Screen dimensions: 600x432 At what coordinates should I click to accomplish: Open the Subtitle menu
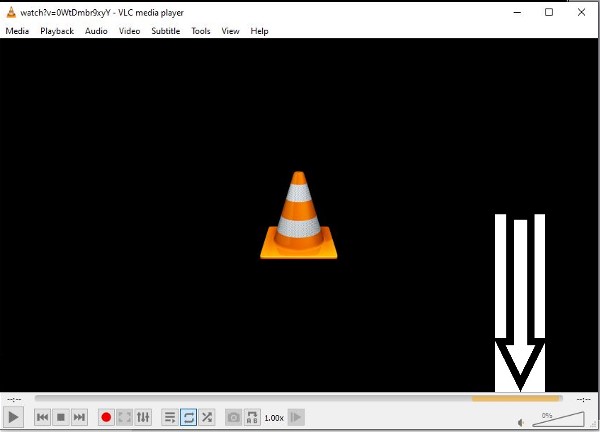166,31
